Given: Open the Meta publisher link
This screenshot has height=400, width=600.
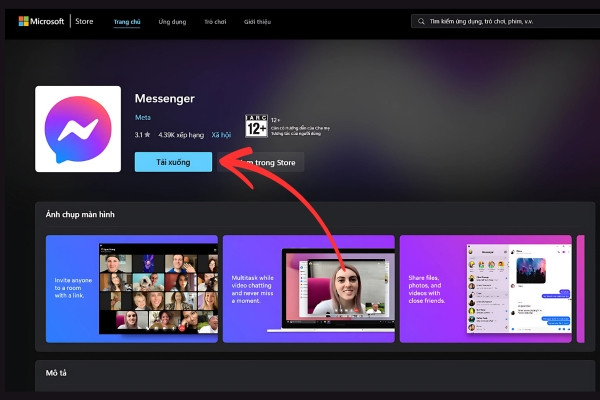Looking at the screenshot, I should (143, 118).
